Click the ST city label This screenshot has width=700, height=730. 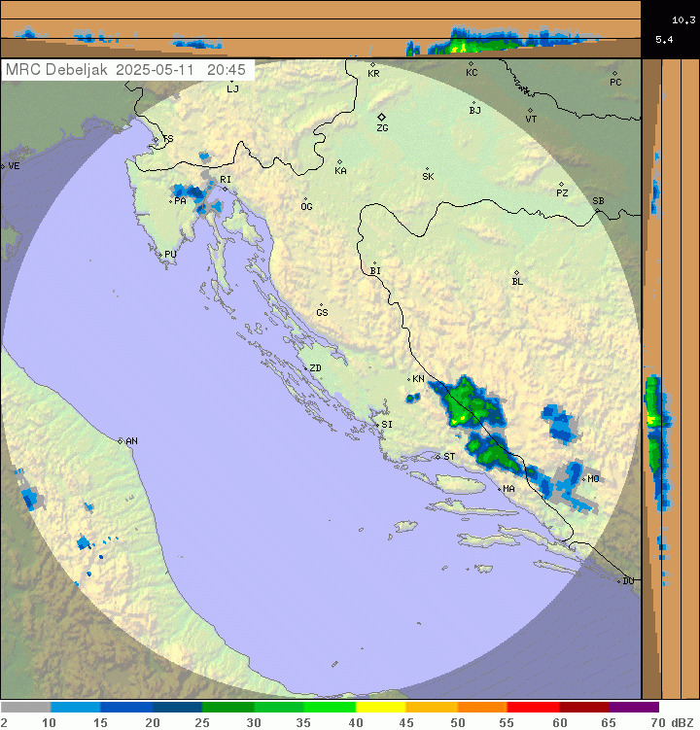449,457
